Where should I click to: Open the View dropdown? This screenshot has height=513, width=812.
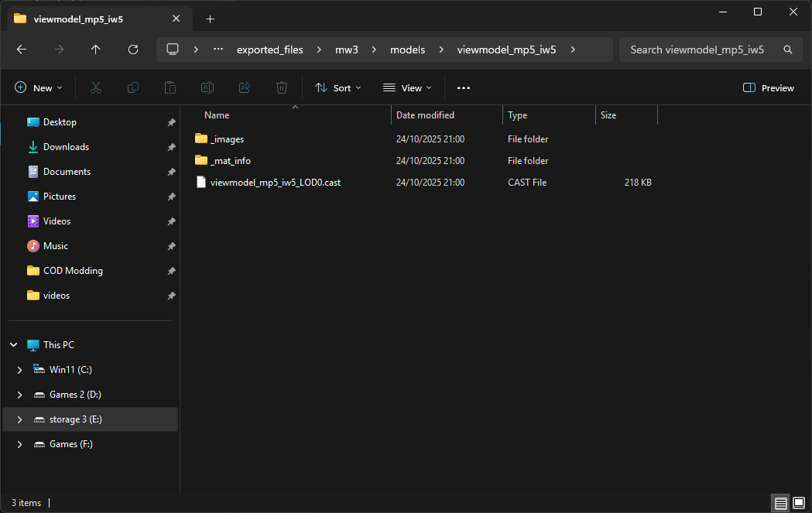[406, 87]
